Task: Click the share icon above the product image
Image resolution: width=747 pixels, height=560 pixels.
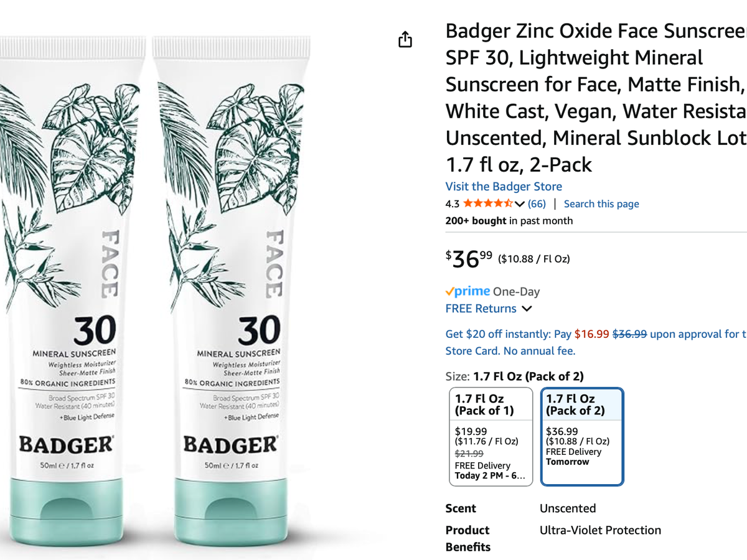Action: click(405, 39)
